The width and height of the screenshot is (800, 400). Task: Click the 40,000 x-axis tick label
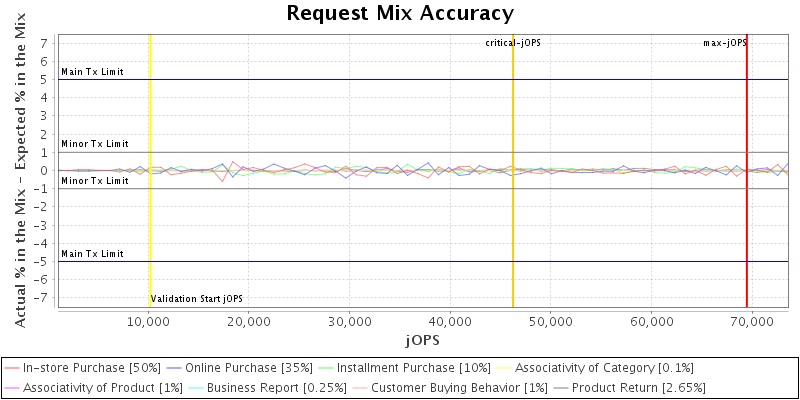(451, 322)
